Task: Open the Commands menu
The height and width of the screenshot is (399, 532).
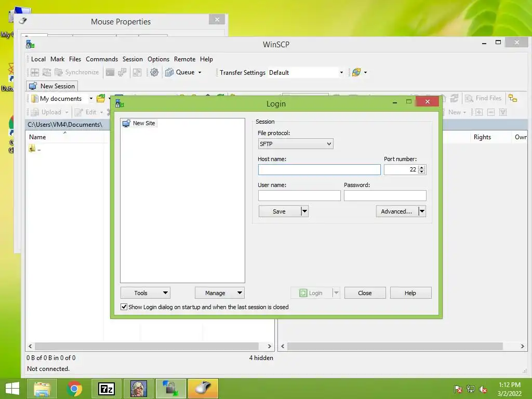Action: click(x=102, y=59)
